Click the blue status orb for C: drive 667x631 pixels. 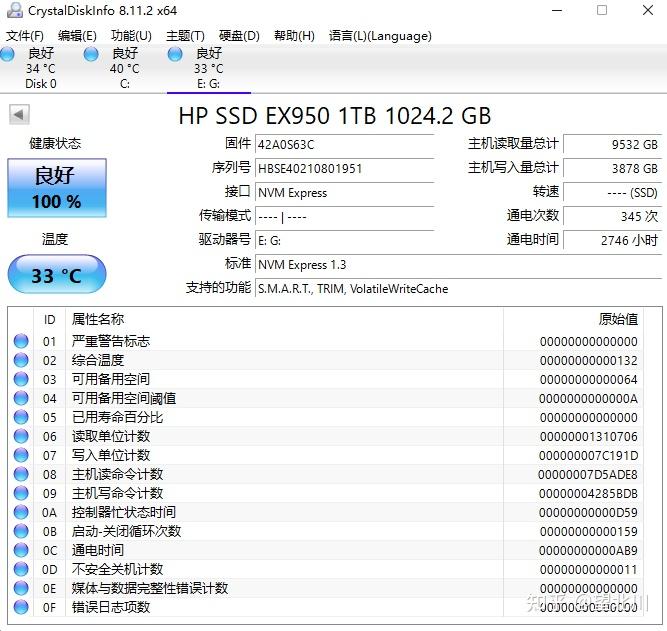[91, 54]
